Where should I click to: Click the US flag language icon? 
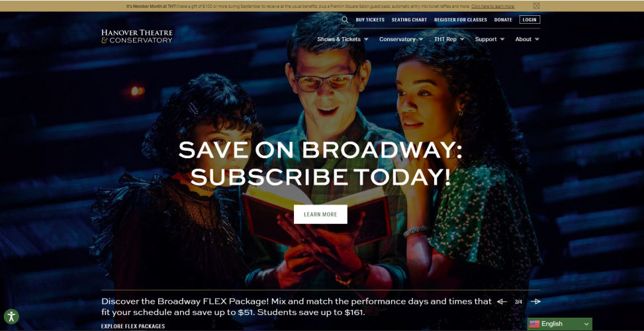534,324
